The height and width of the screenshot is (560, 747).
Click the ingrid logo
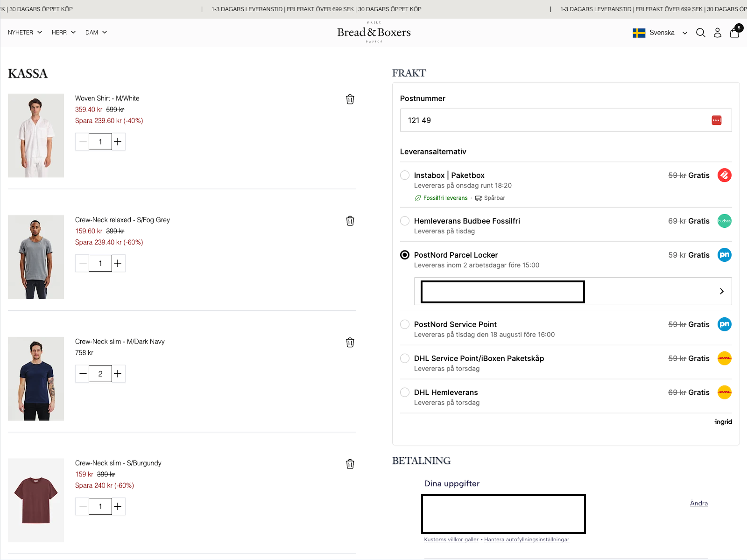coord(723,422)
